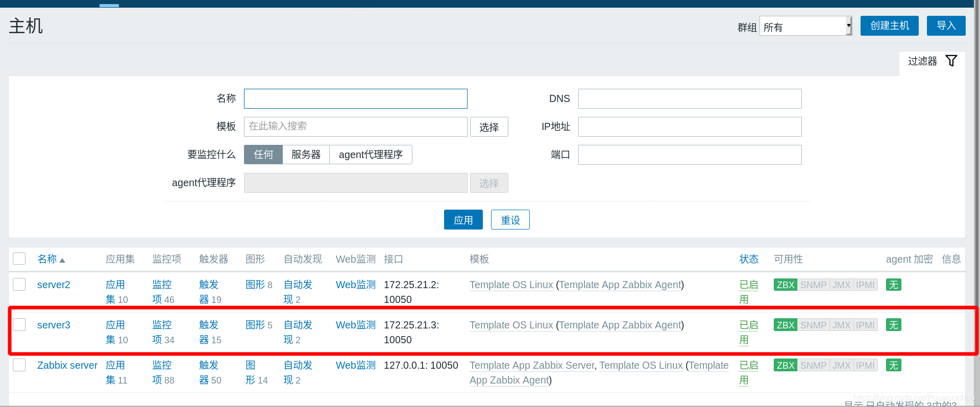Image resolution: width=980 pixels, height=407 pixels.
Task: Click 重设 to reset the filter
Action: point(510,220)
